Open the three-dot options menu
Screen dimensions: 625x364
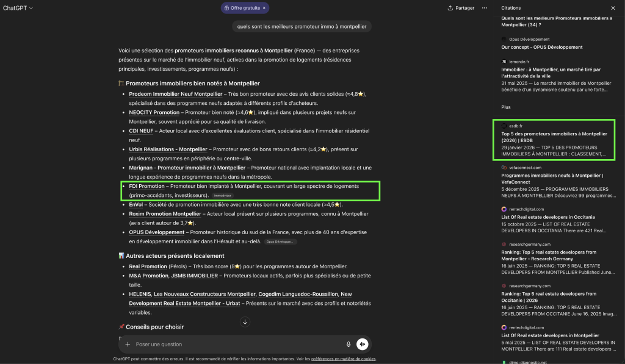pyautogui.click(x=485, y=8)
